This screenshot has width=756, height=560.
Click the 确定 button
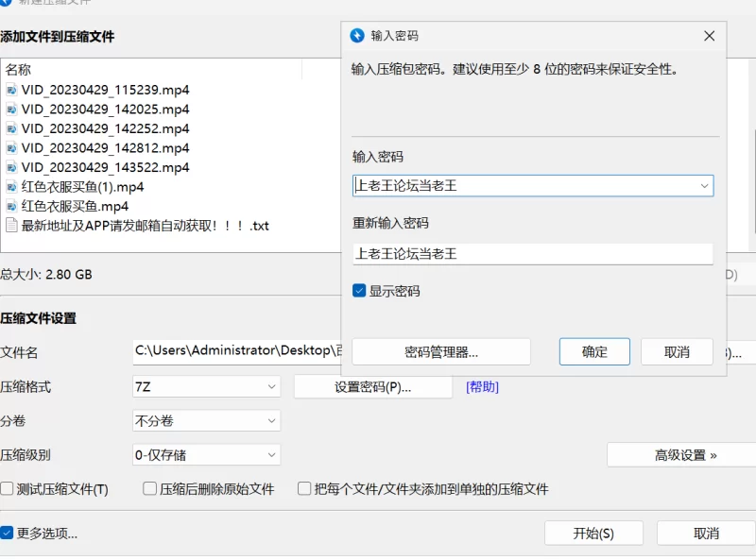[594, 352]
